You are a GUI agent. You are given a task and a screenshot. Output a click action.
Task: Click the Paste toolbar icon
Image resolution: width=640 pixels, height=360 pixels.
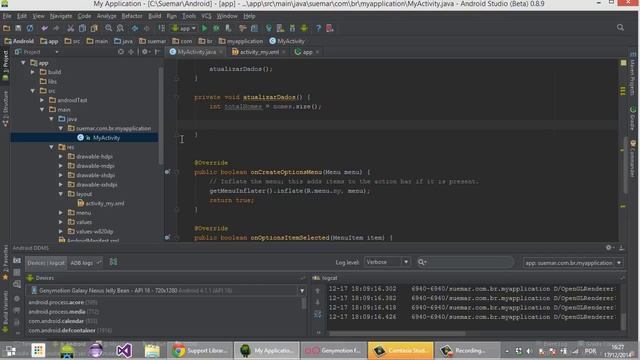(94, 28)
